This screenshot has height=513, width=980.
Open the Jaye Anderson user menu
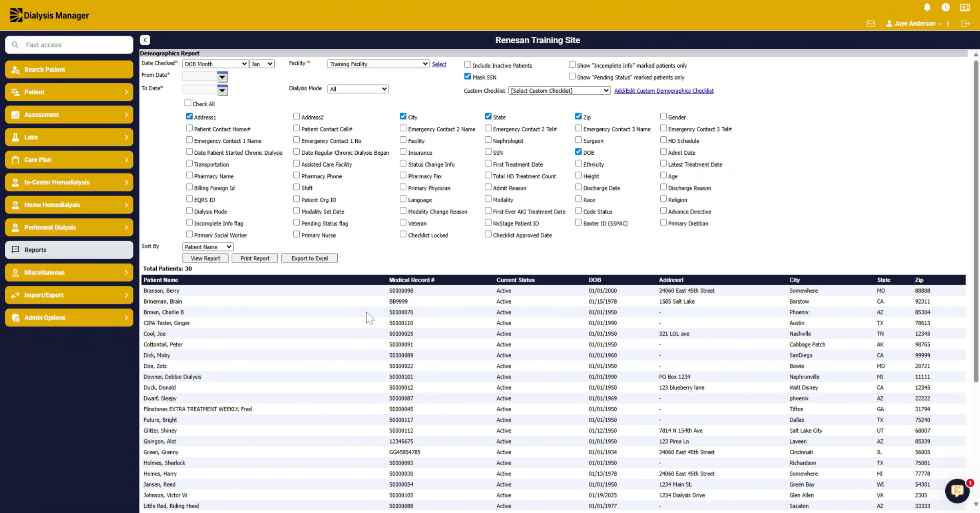click(914, 24)
